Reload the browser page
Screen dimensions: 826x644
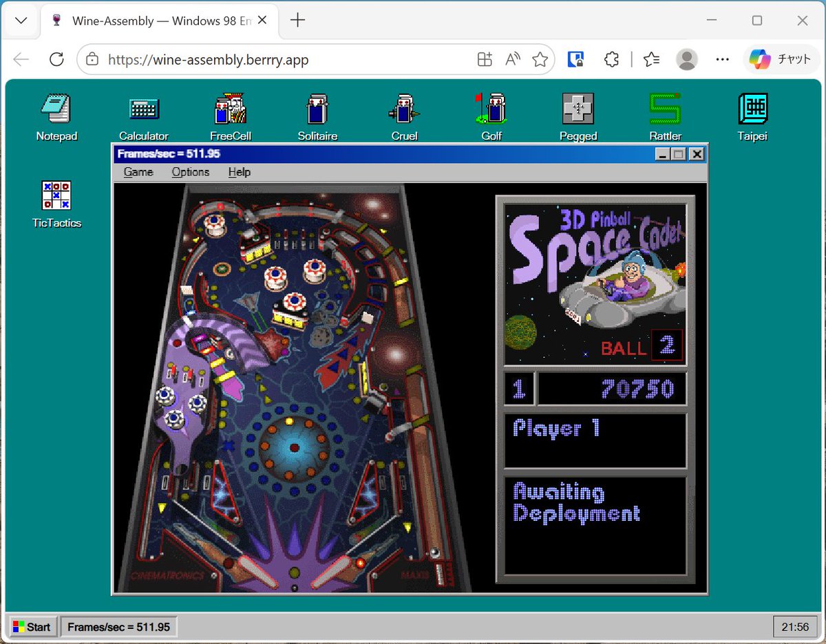click(x=56, y=60)
